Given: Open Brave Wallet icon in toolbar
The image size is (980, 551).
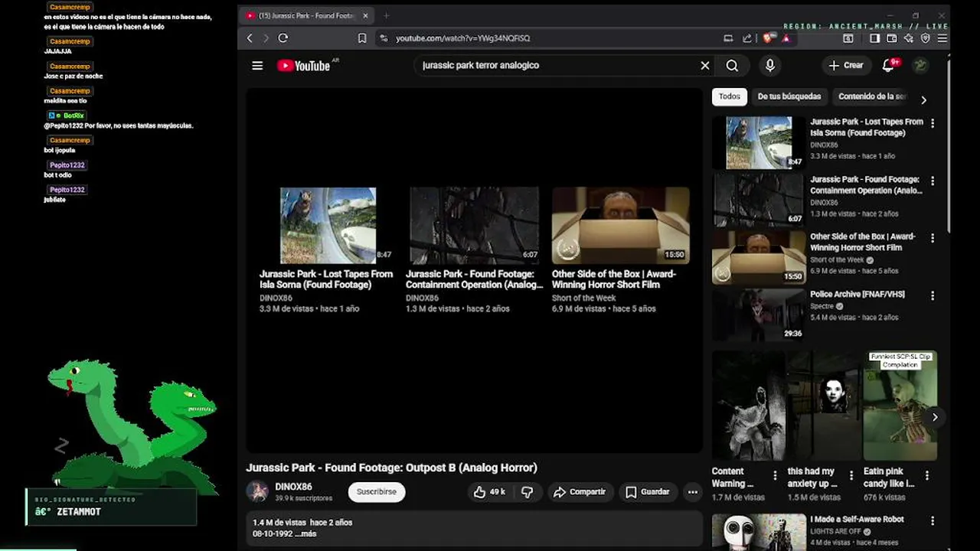Looking at the screenshot, I should (x=891, y=38).
